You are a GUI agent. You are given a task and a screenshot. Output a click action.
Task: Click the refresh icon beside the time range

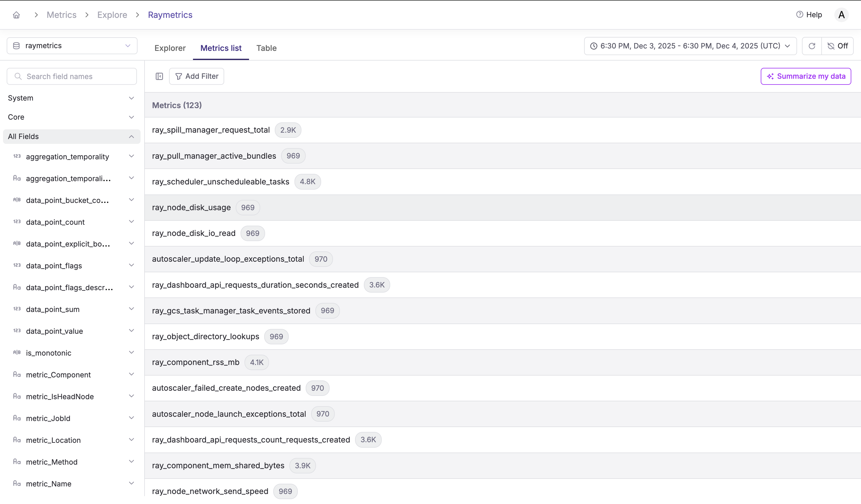coord(812,46)
